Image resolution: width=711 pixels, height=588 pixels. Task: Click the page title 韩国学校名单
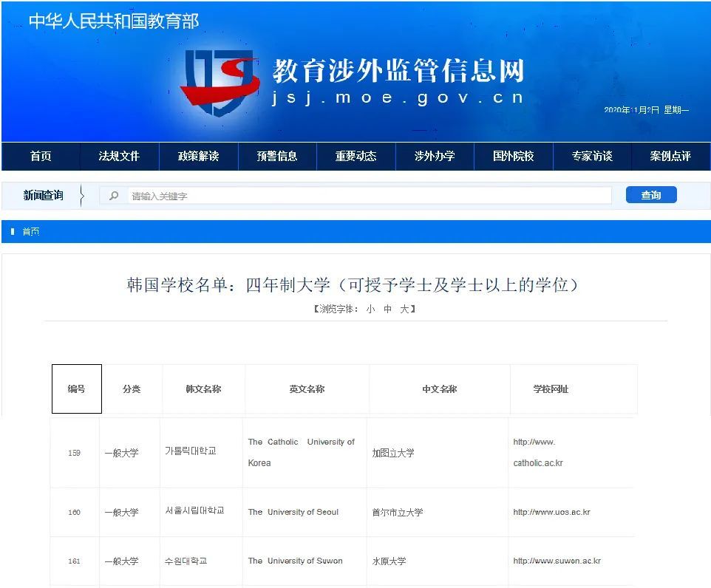353,285
